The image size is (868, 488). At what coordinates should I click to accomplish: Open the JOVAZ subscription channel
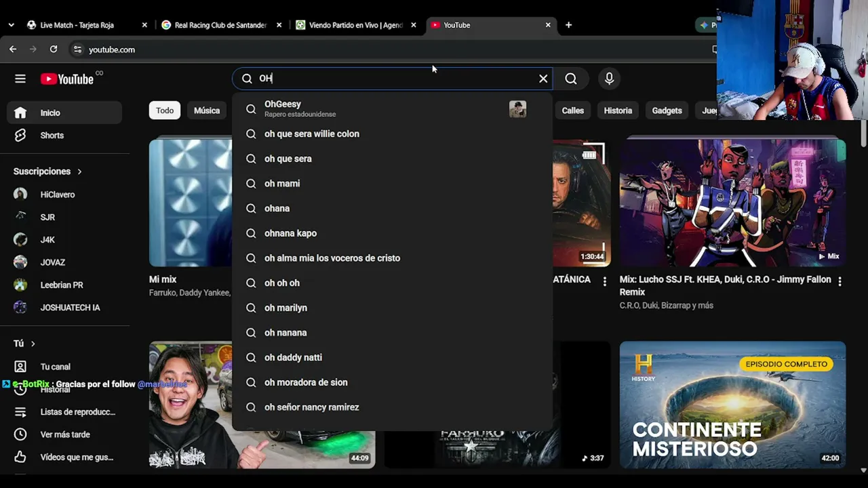click(64, 262)
